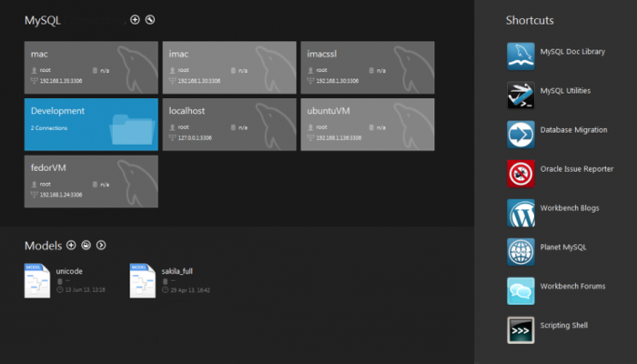
Task: Open the fedorVM connection tile
Action: click(91, 181)
